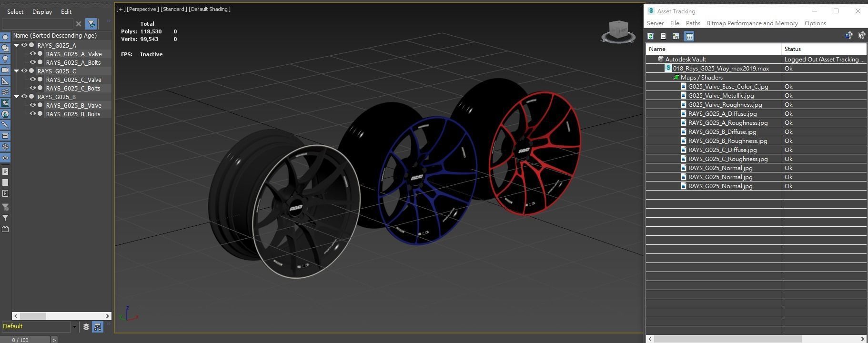The width and height of the screenshot is (868, 343).
Task: Collapse the RAYS_G025_C tree node
Action: tap(17, 71)
